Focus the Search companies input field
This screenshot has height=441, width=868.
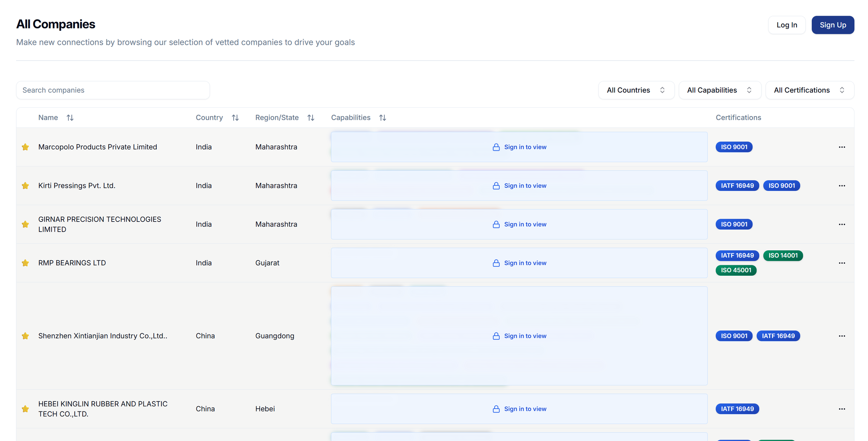(x=113, y=90)
